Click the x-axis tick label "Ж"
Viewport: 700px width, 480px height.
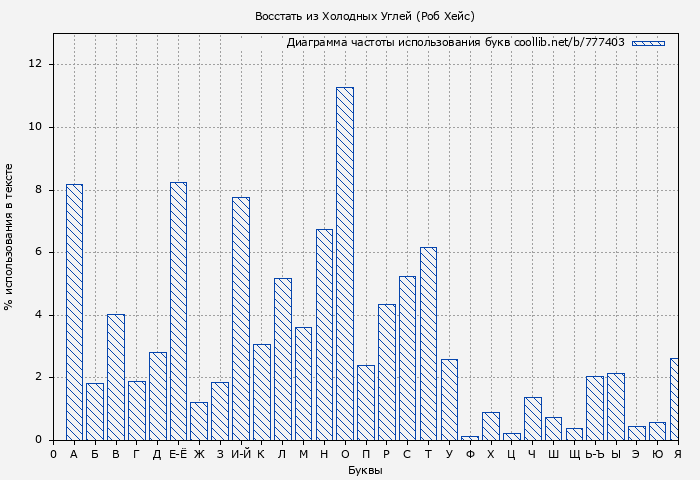pos(199,454)
